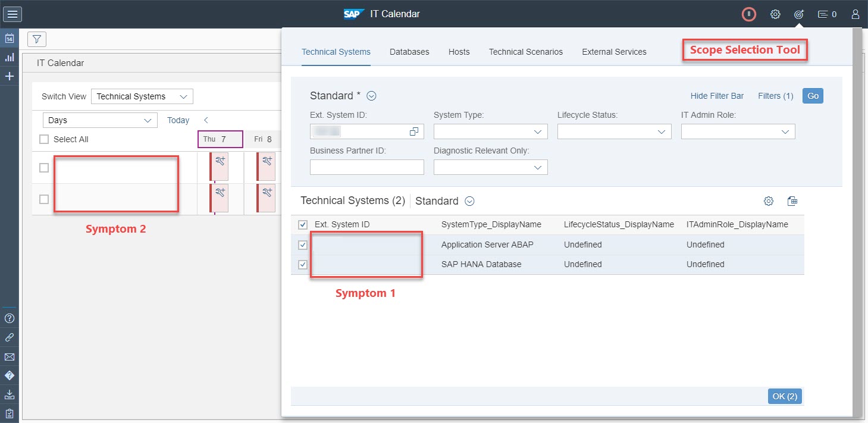Viewport: 868px width, 423px height.
Task: Open the Days period dropdown
Action: point(100,120)
